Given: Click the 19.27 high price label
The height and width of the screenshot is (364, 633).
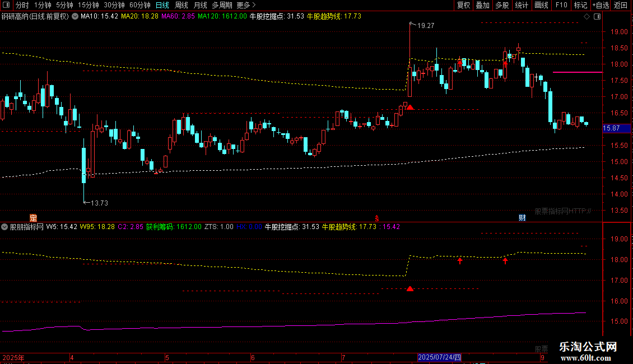Looking at the screenshot, I should coord(426,26).
